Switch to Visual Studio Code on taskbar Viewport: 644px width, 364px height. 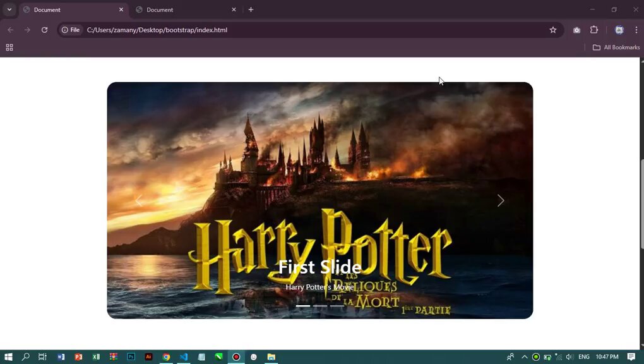point(184,356)
